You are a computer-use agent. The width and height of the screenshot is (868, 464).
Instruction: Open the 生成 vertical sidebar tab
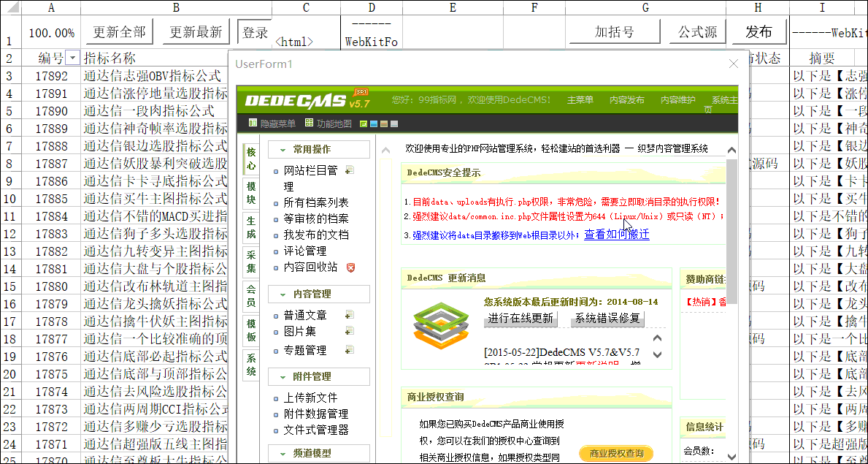251,228
